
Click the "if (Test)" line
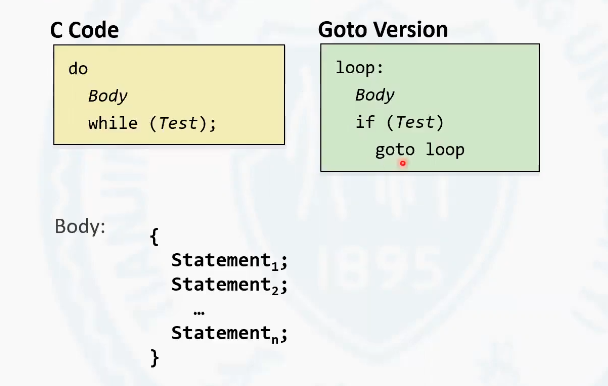coord(399,123)
